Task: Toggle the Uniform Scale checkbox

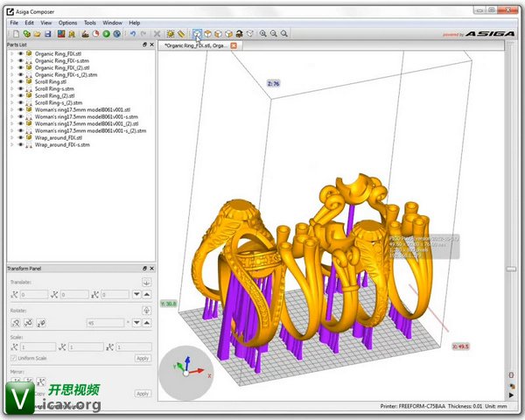Action: [x=11, y=358]
